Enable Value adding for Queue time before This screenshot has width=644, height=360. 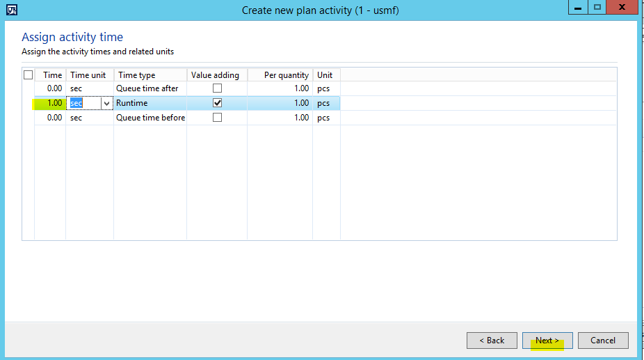217,118
